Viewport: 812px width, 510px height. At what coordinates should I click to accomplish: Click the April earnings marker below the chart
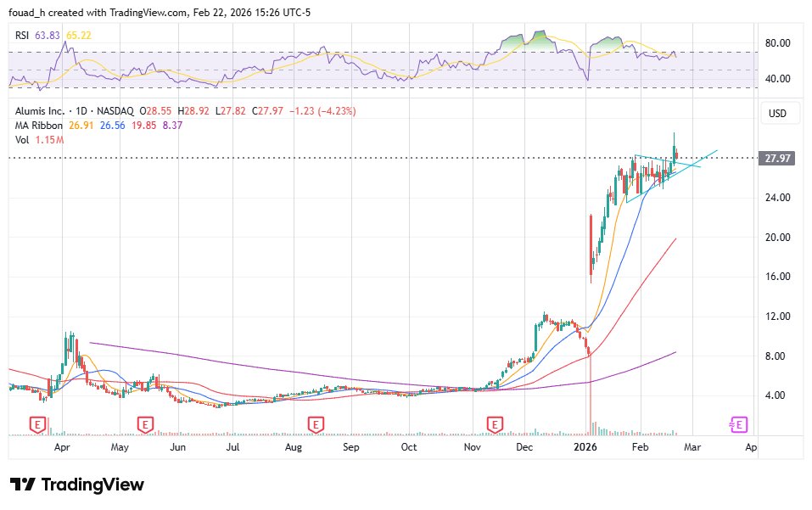pyautogui.click(x=37, y=424)
